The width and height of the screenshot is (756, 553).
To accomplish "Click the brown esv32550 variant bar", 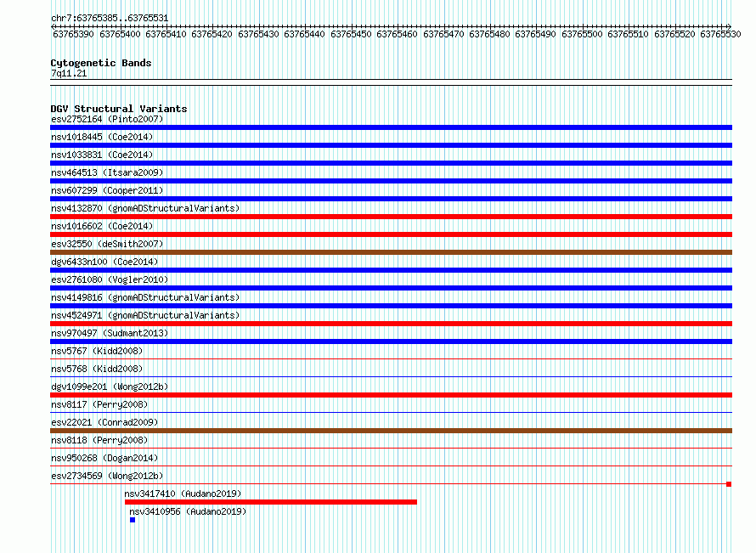I will [391, 252].
